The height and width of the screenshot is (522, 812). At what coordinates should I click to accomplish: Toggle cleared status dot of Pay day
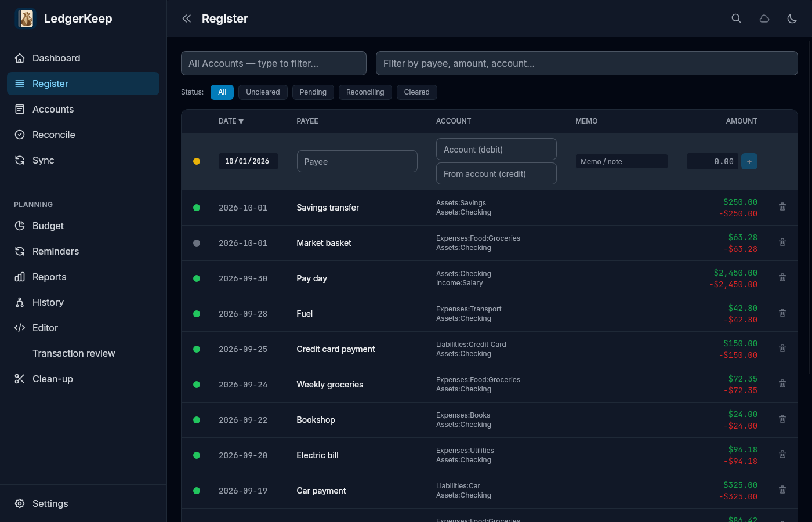(x=197, y=278)
